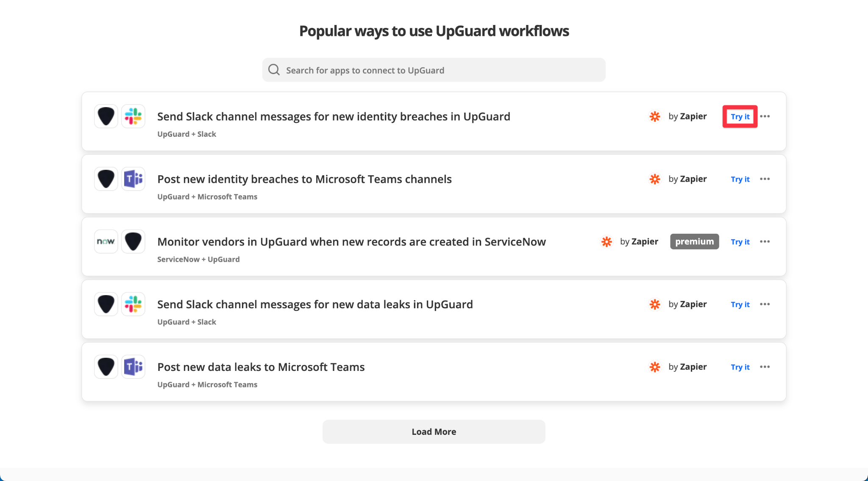Open the ellipsis menu on the first workflow card
Image resolution: width=868 pixels, height=481 pixels.
765,116
